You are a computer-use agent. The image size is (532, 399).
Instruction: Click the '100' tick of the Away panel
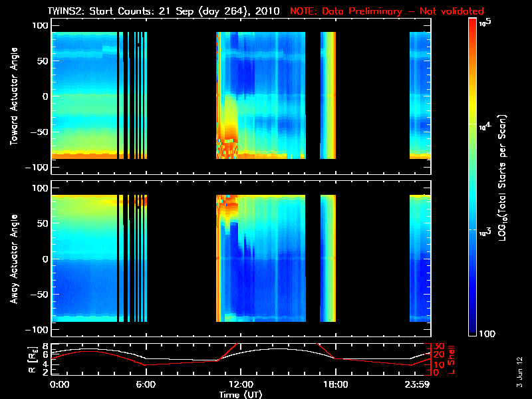(x=40, y=188)
